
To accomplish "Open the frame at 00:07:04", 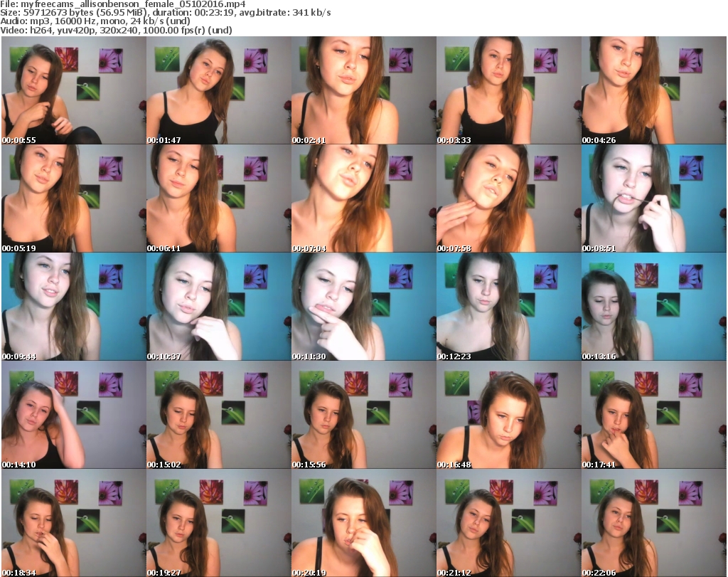I will (363, 198).
